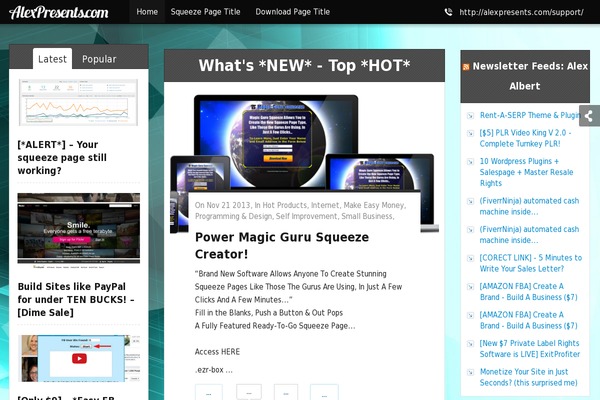Screen dimensions: 600x400
Task: Click the arrow bullet beside Rent-A-SERP Theme
Action: tap(470, 116)
